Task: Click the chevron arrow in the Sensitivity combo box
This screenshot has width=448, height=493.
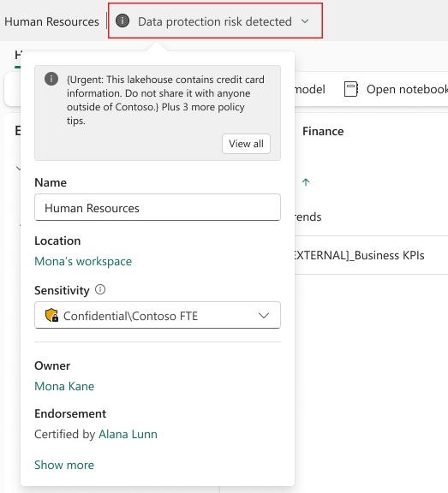Action: click(264, 315)
